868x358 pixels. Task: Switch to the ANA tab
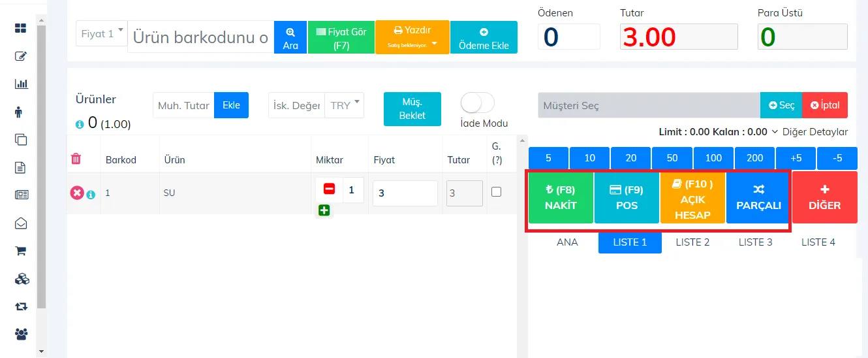(567, 242)
